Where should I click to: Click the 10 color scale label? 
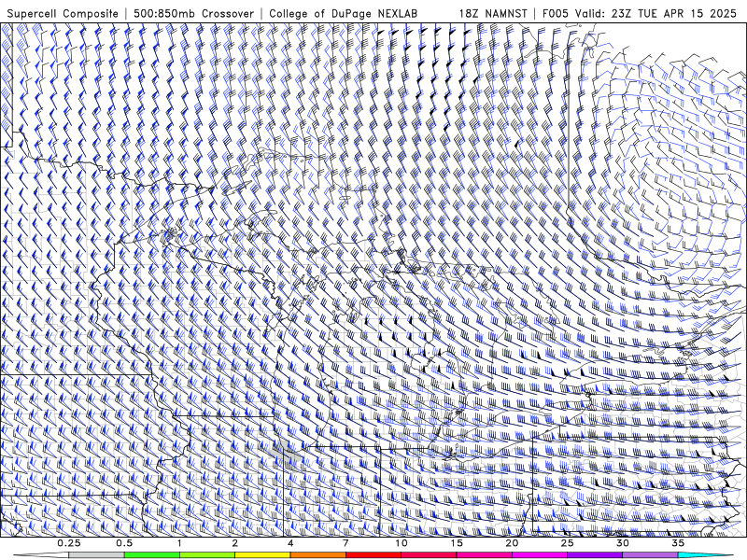(402, 543)
